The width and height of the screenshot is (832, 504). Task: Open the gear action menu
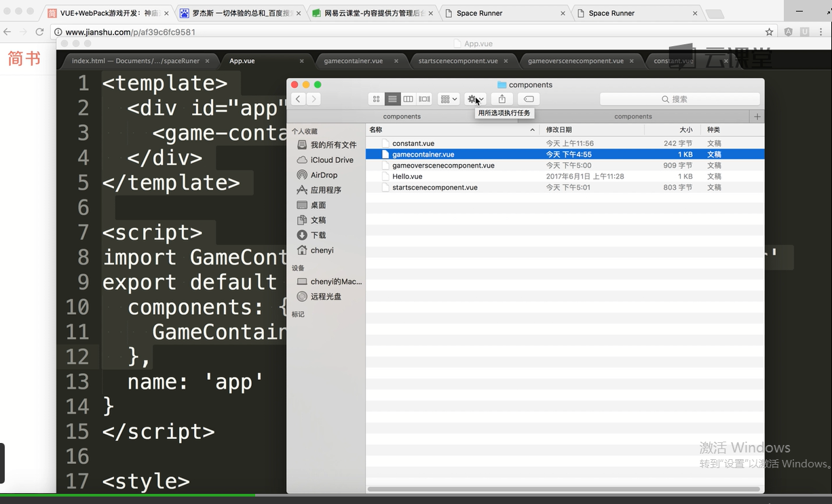tap(475, 99)
